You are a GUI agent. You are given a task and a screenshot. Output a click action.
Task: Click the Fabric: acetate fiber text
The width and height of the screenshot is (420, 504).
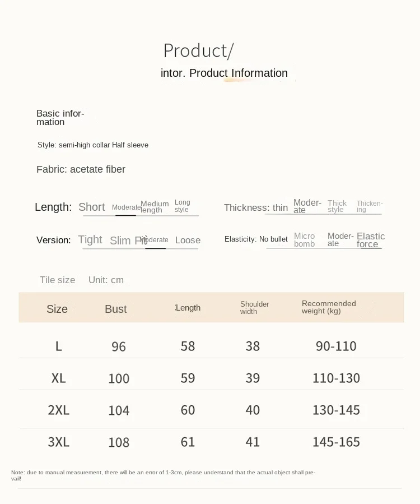[81, 169]
